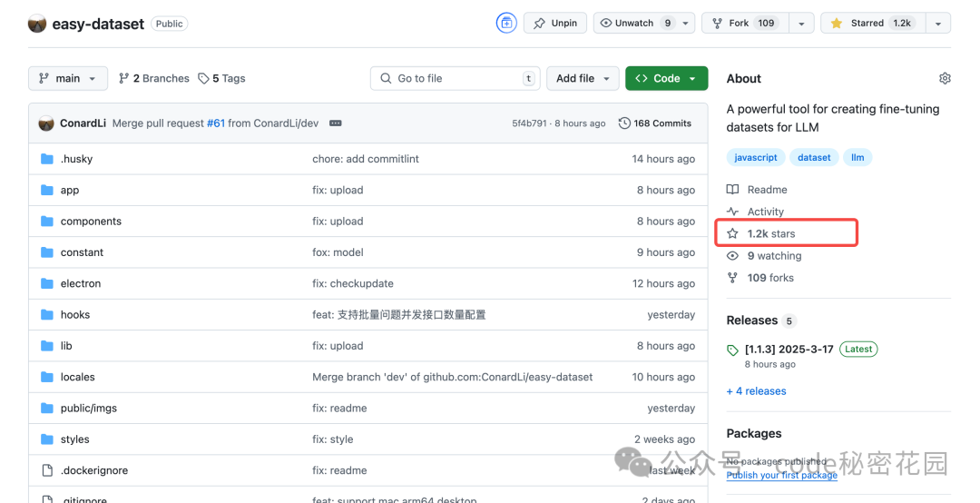The width and height of the screenshot is (980, 503).
Task: Expand commit message ellipsis button
Action: pyautogui.click(x=336, y=123)
